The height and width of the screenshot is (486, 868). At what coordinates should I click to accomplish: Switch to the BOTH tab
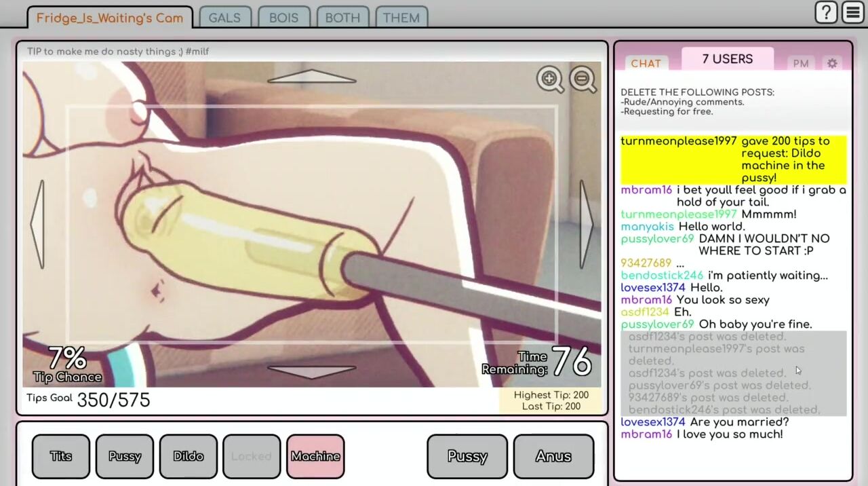342,18
